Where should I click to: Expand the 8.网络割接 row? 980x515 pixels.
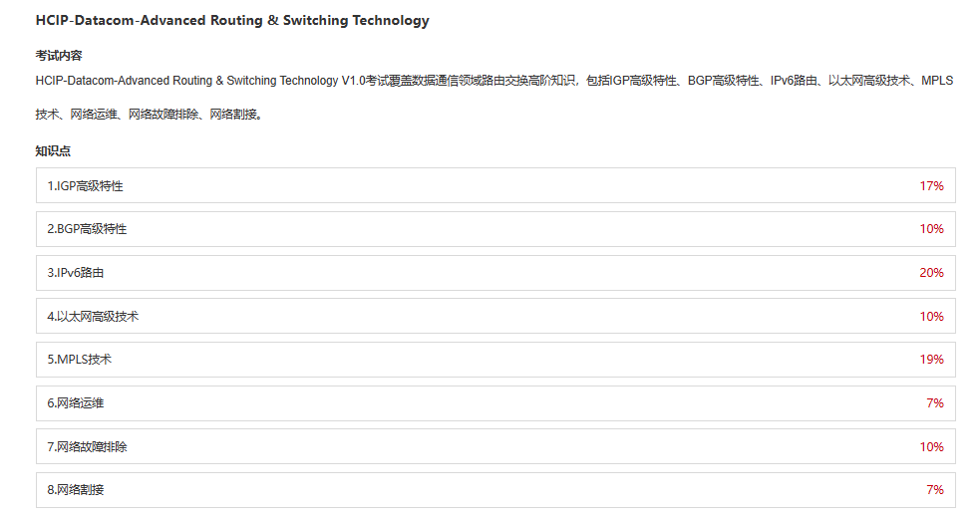495,490
